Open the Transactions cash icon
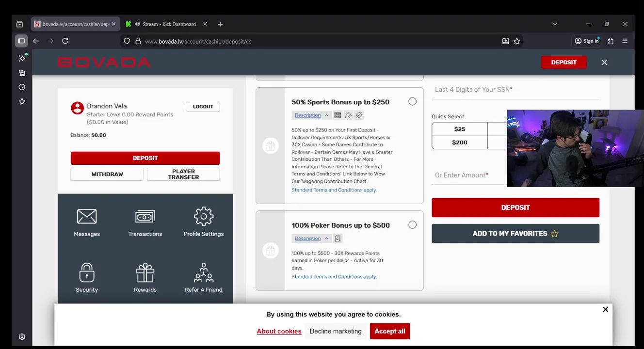Viewport: 644px width, 349px height. pyautogui.click(x=145, y=217)
